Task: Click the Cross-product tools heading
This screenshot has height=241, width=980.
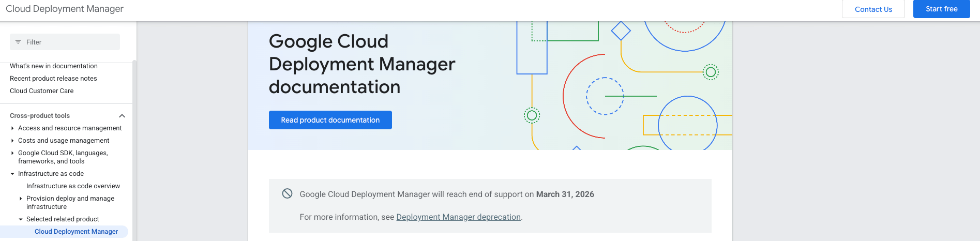Action: [40, 116]
